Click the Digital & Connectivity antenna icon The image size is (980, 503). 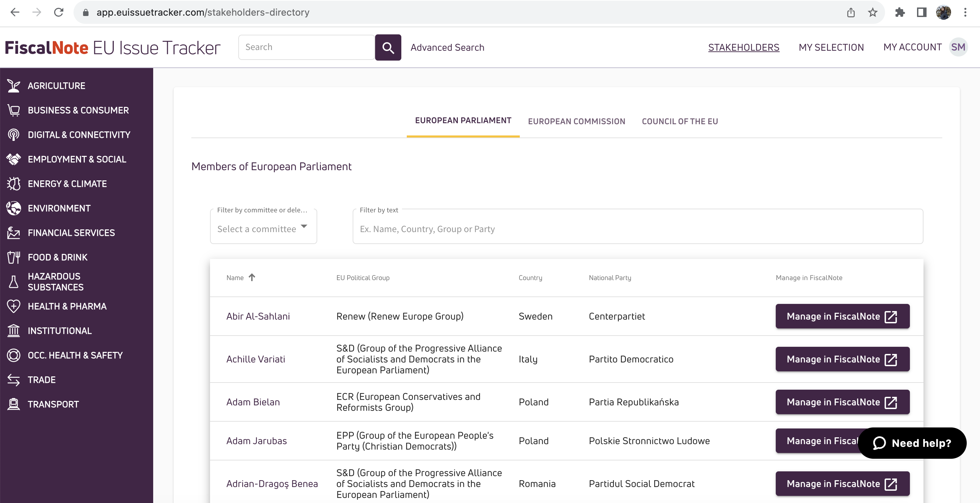coord(14,135)
